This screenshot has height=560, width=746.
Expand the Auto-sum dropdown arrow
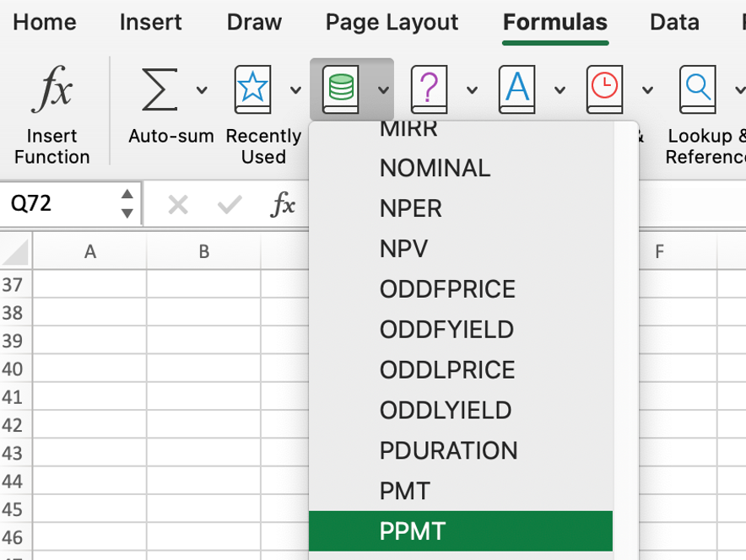202,90
